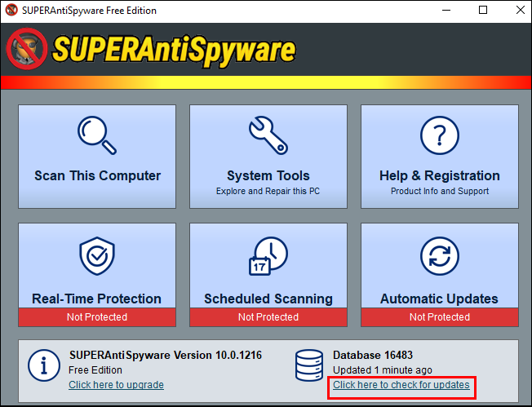Click the wrench System Tools icon
Screen dimensions: 532x407
click(268, 135)
